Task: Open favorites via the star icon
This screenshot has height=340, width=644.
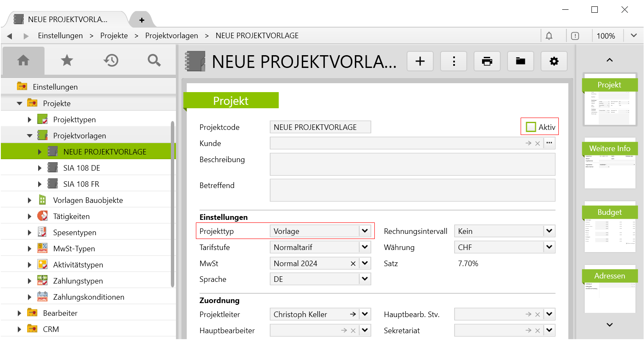Action: pos(67,61)
